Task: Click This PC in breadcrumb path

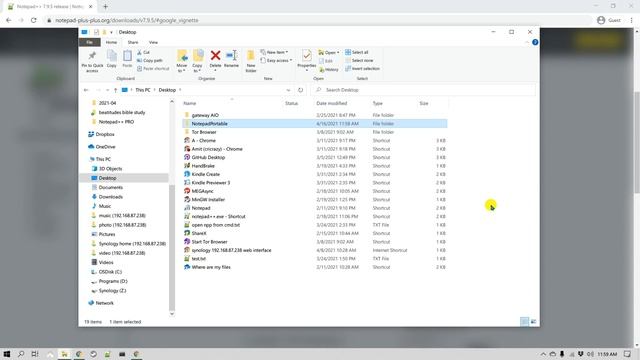Action: 143,90
